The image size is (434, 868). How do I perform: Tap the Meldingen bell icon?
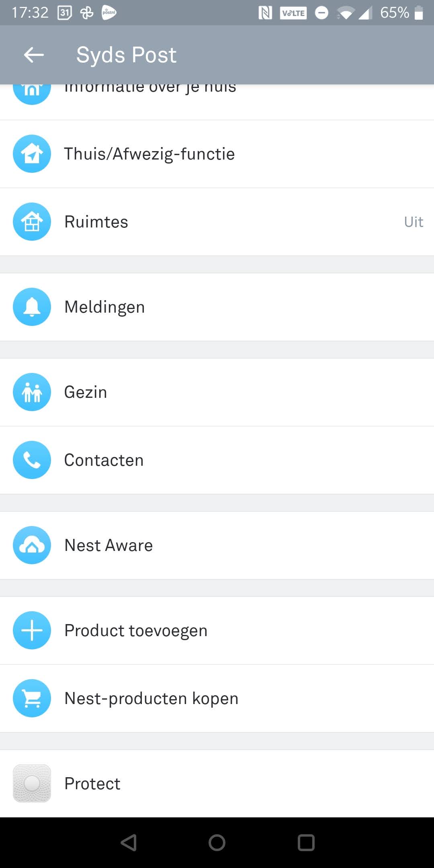pos(32,307)
